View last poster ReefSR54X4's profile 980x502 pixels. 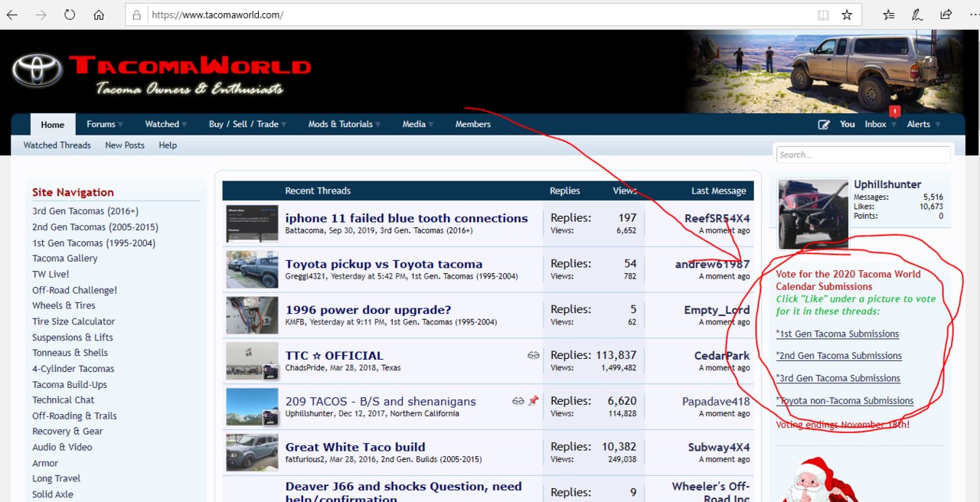[x=717, y=219]
